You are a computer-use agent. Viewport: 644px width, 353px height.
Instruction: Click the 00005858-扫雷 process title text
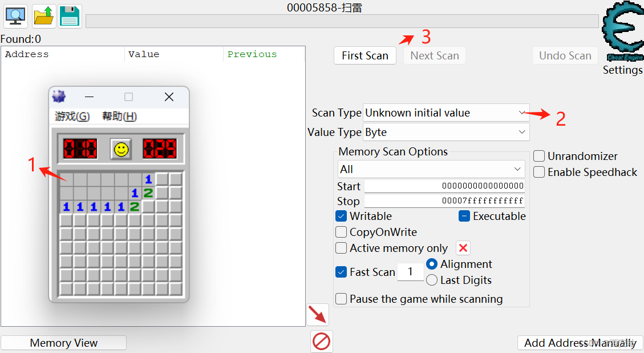[x=325, y=7]
